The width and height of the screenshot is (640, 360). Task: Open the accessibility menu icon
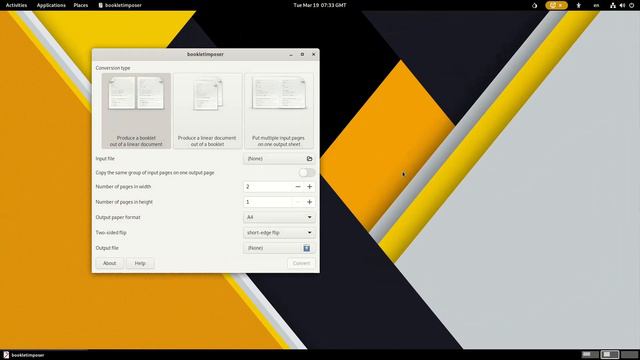click(x=578, y=5)
